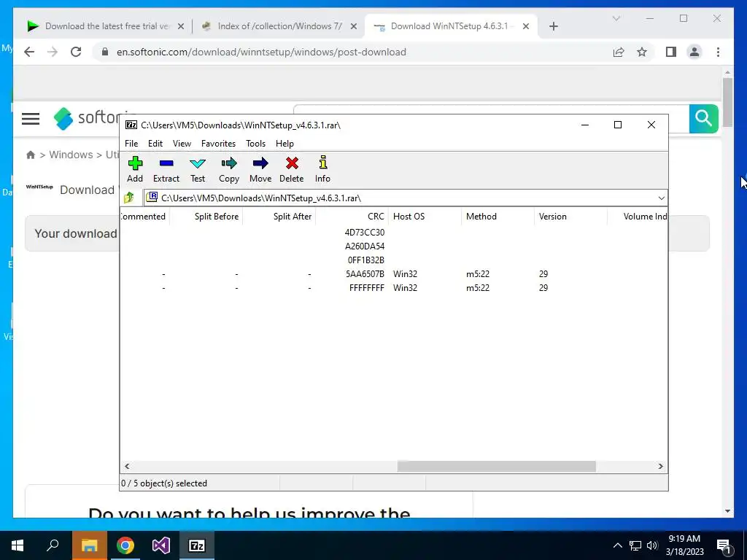747x560 pixels.
Task: Open Visual Studio from the taskbar
Action: click(x=161, y=545)
